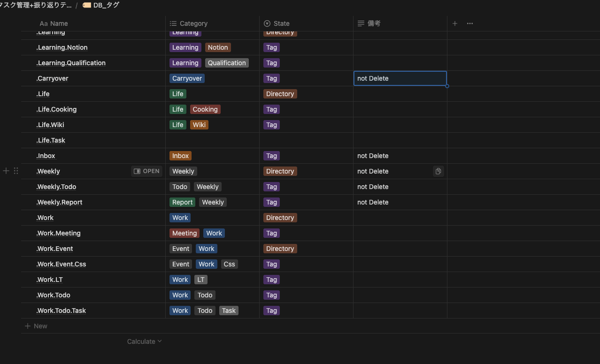Click the Qualification tag chip

pos(227,63)
